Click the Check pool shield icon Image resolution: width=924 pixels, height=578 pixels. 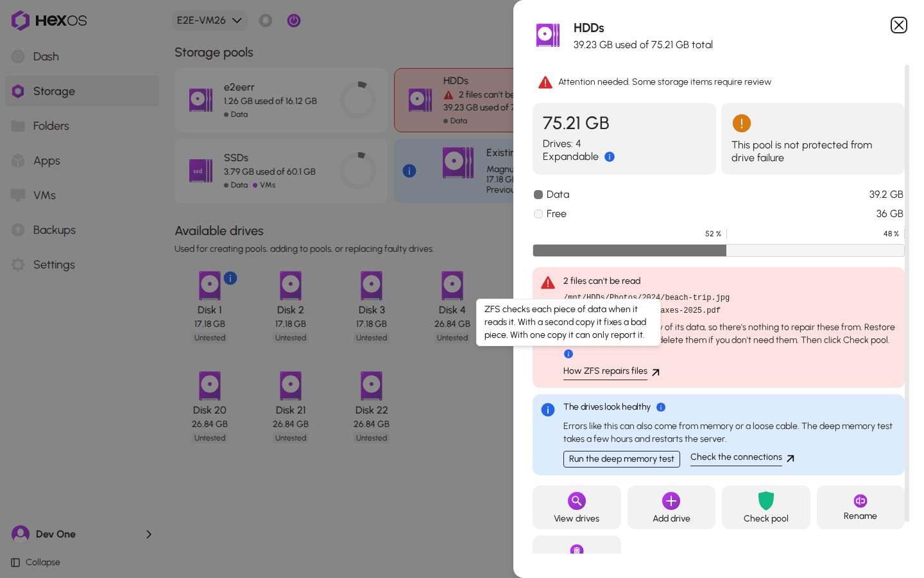pyautogui.click(x=766, y=501)
